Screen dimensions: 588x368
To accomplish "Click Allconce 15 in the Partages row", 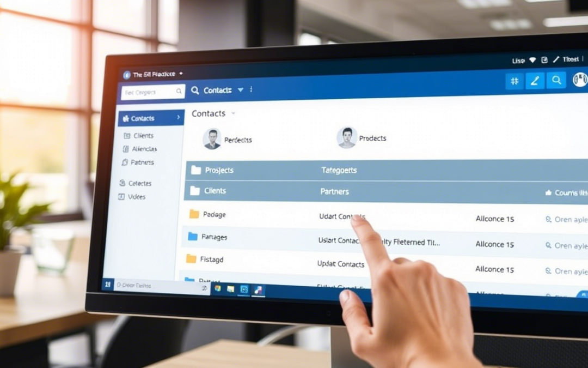I will 494,244.
